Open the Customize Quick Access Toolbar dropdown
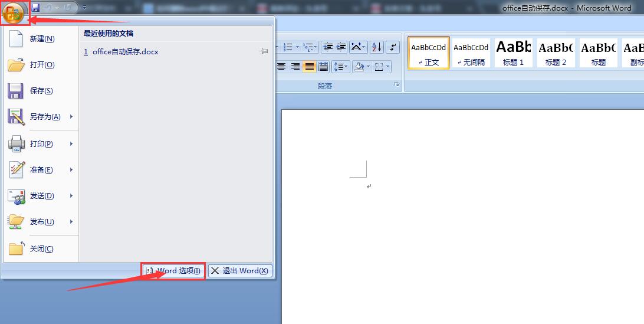This screenshot has height=324, width=644. [x=84, y=8]
